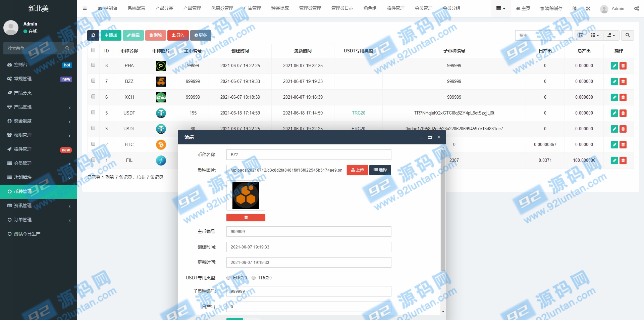Viewport: 644px width, 320px height.
Task: Click the language switch icon in top bar
Action: pyautogui.click(x=575, y=8)
